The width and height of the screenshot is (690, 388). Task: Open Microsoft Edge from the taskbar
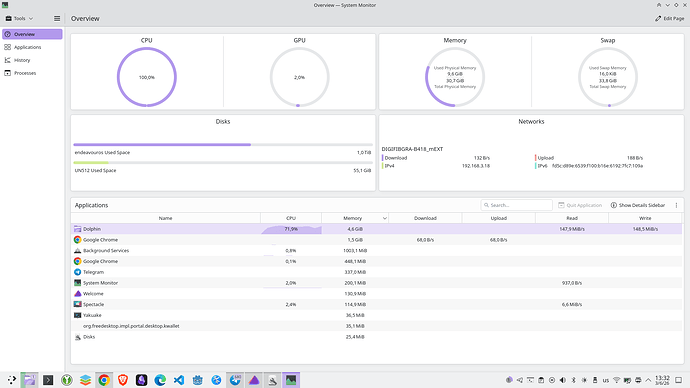(x=160, y=380)
